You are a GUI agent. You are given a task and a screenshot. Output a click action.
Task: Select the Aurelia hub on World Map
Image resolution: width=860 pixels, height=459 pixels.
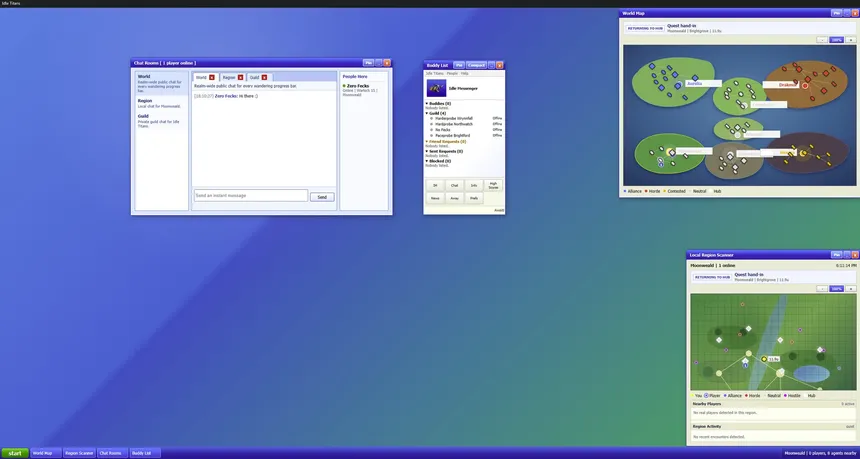pos(678,85)
